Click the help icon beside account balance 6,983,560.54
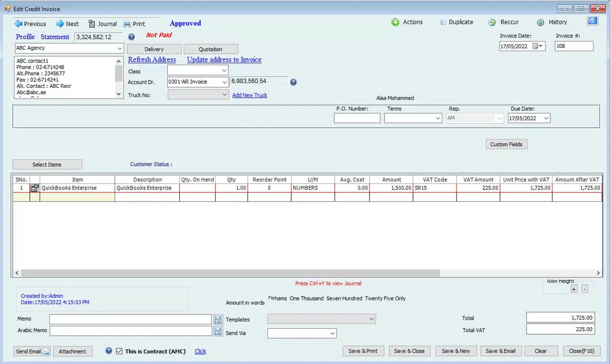Screen dimensions: 610x364 click(x=294, y=82)
